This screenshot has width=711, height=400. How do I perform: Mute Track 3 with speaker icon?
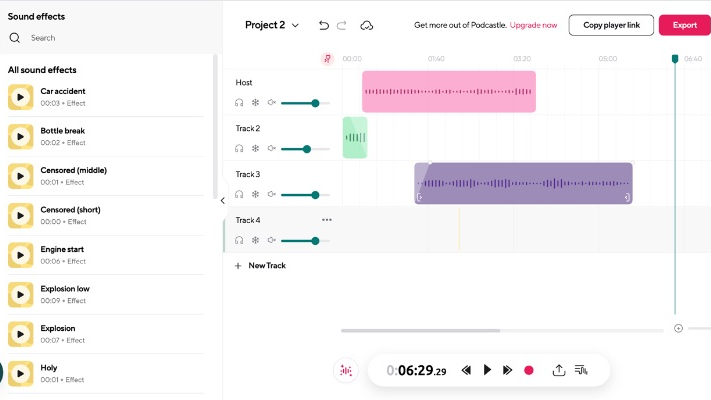271,194
